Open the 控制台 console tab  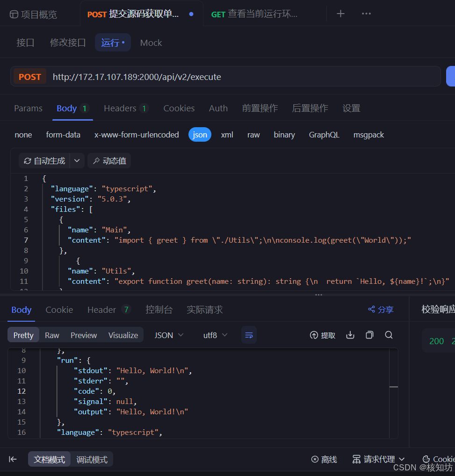[x=159, y=310]
